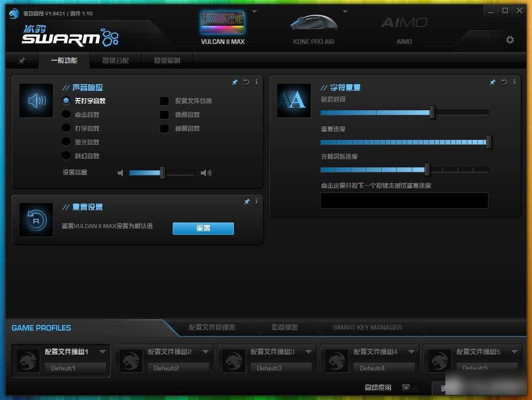Adjust the 设置音量 volume slider
The width and height of the screenshot is (532, 400).
click(162, 173)
